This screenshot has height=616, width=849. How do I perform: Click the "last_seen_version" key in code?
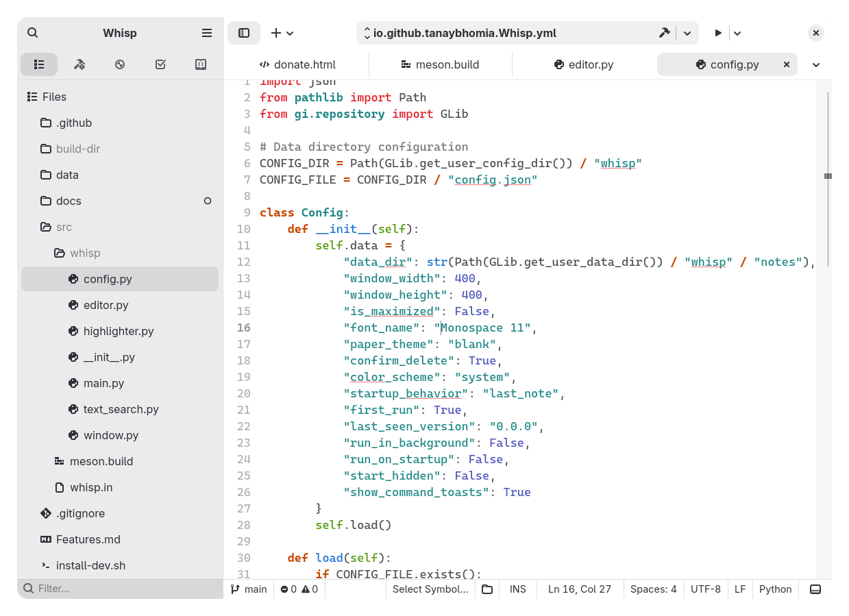click(x=409, y=426)
